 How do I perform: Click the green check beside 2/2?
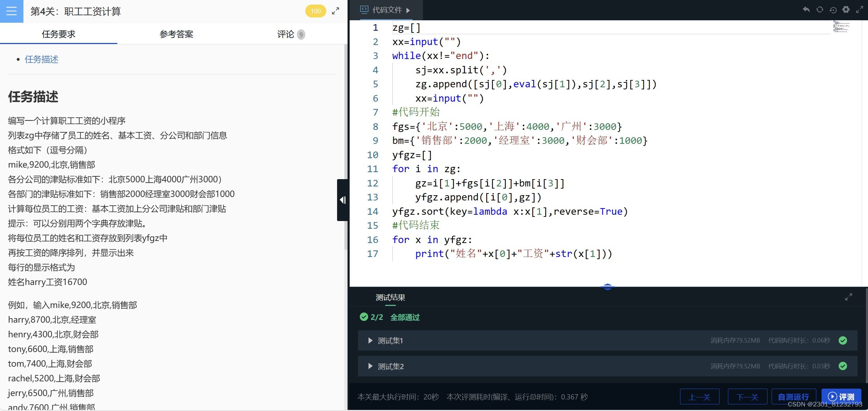point(364,317)
